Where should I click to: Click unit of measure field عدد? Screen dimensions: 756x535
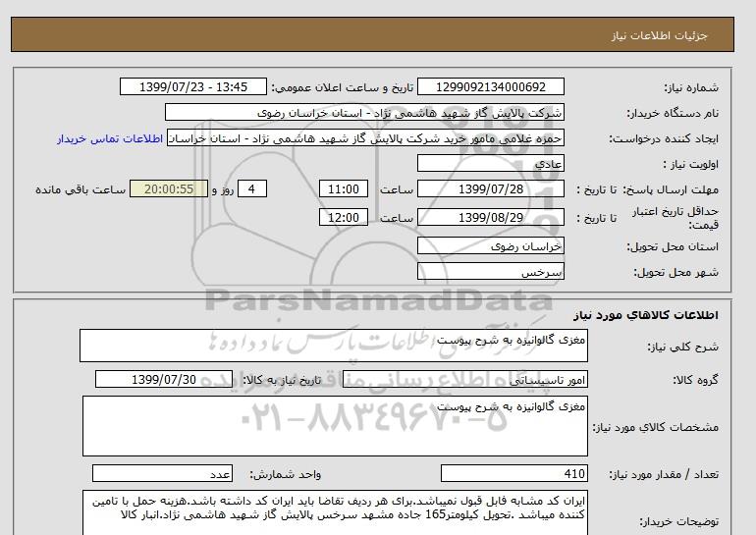(x=162, y=474)
